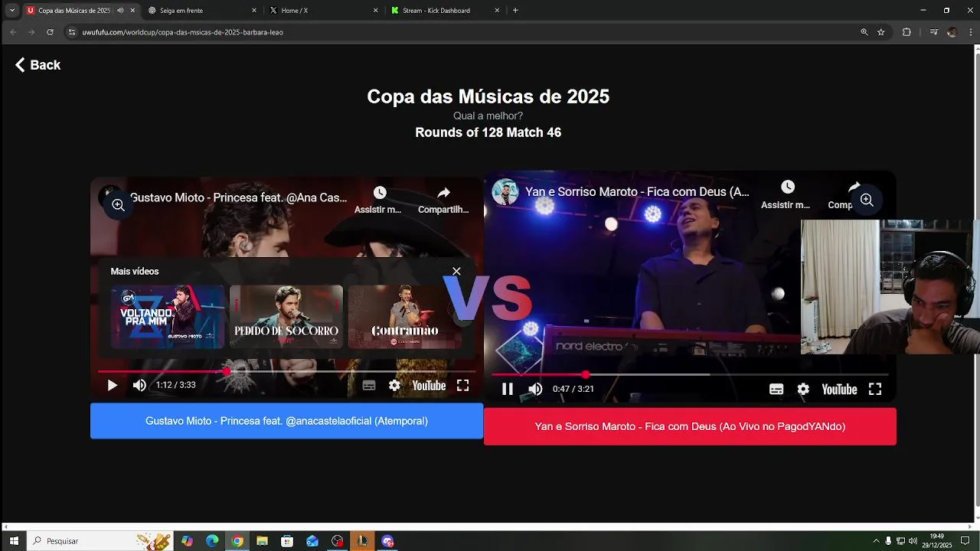Open the Contramão suggested video

tap(405, 317)
